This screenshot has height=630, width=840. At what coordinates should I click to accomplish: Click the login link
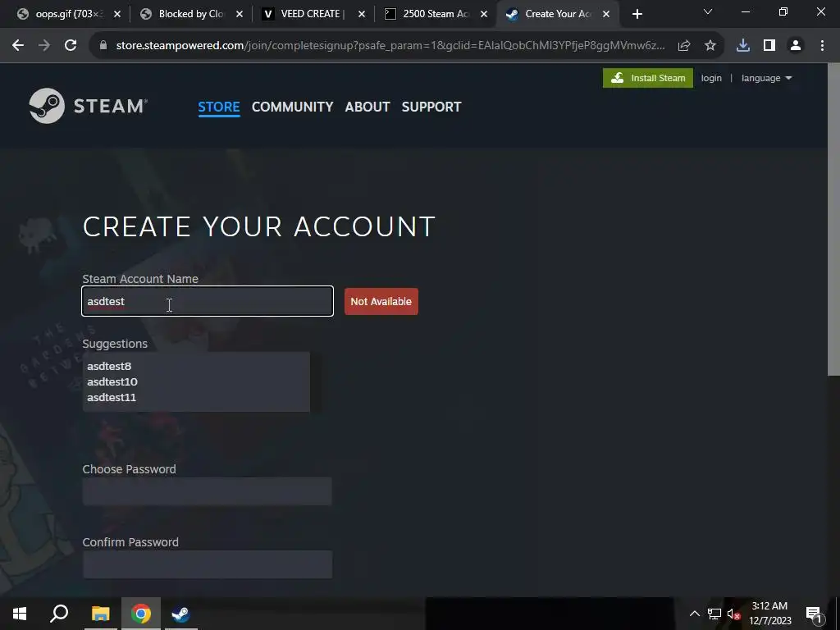[711, 78]
